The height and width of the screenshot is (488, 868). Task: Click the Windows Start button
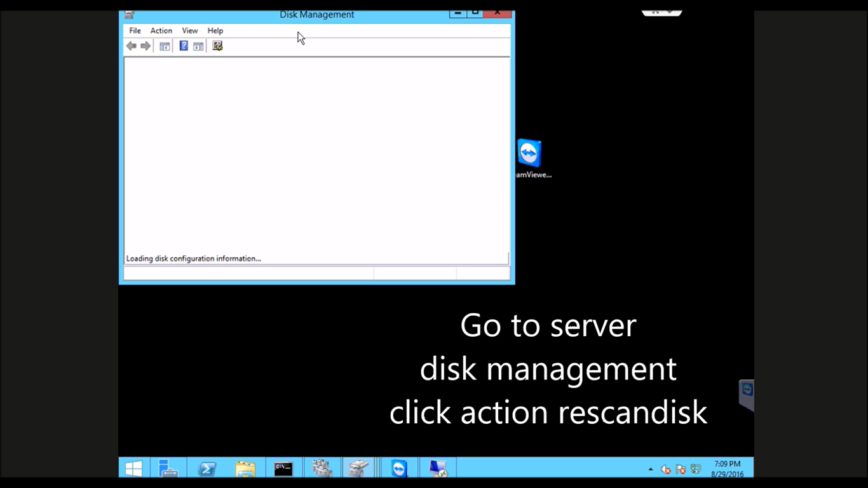[132, 469]
